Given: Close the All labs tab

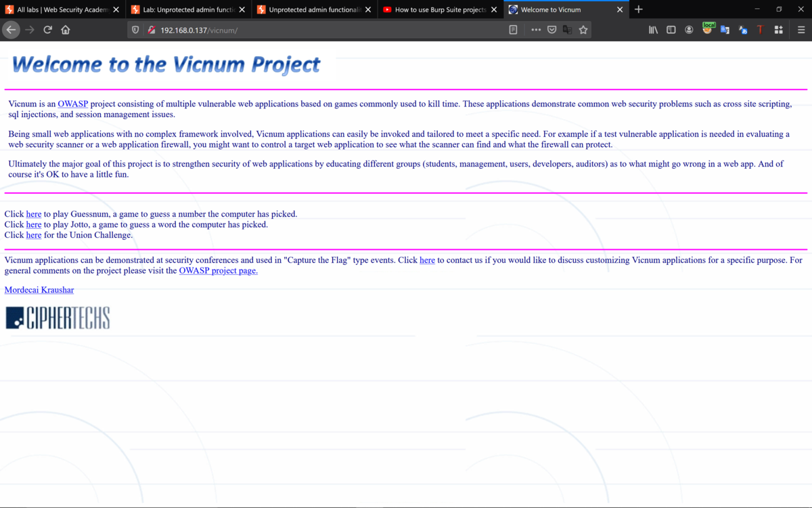Looking at the screenshot, I should click(116, 9).
